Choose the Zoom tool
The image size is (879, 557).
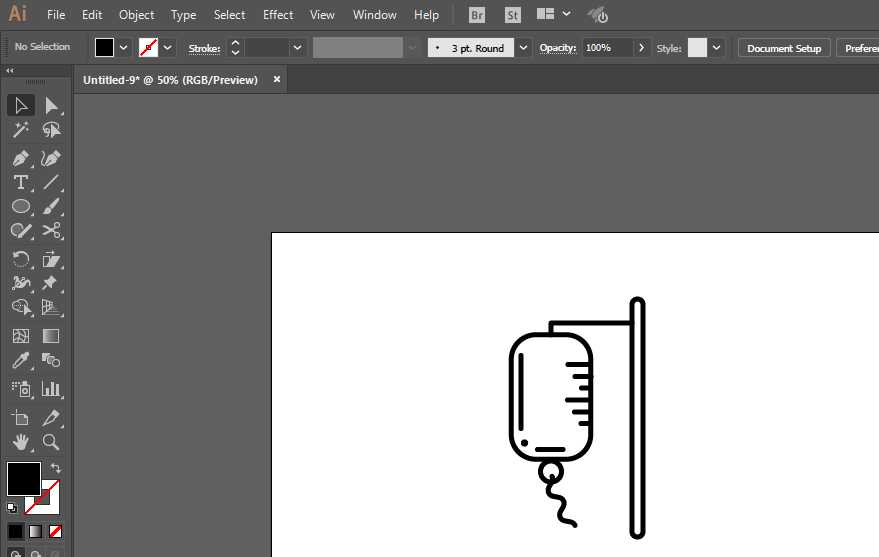coord(51,441)
